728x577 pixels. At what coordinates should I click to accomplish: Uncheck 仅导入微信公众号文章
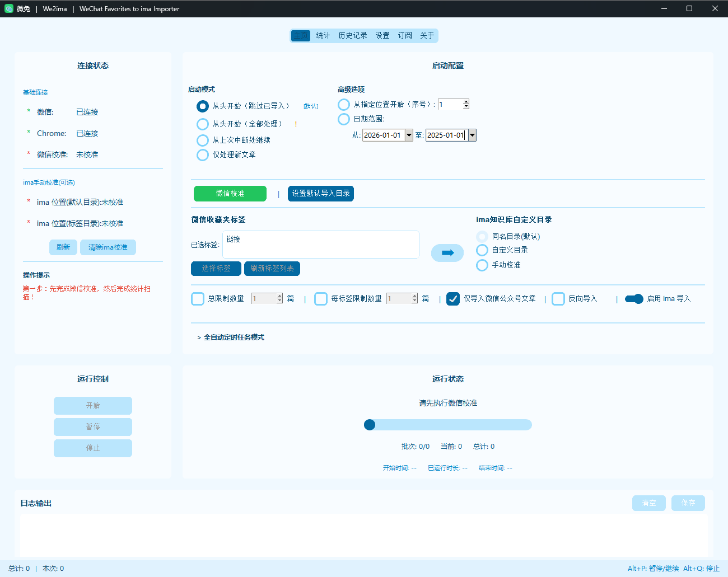pyautogui.click(x=453, y=299)
